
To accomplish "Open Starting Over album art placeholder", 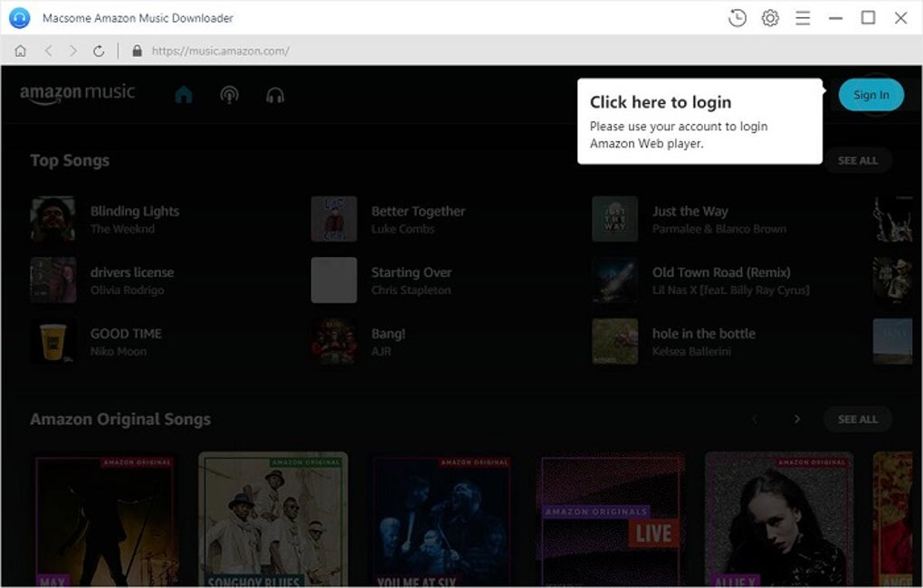I will [334, 280].
